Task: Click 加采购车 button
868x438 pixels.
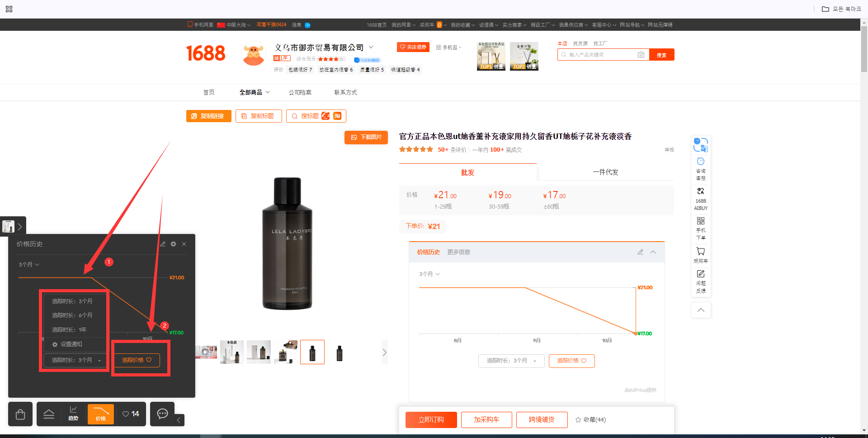Action: (x=486, y=420)
